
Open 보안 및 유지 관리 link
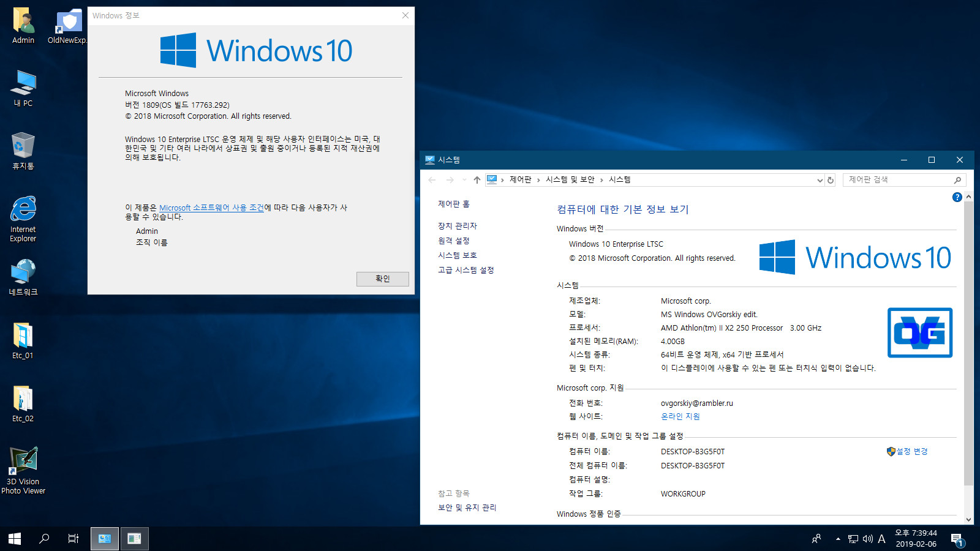467,508
